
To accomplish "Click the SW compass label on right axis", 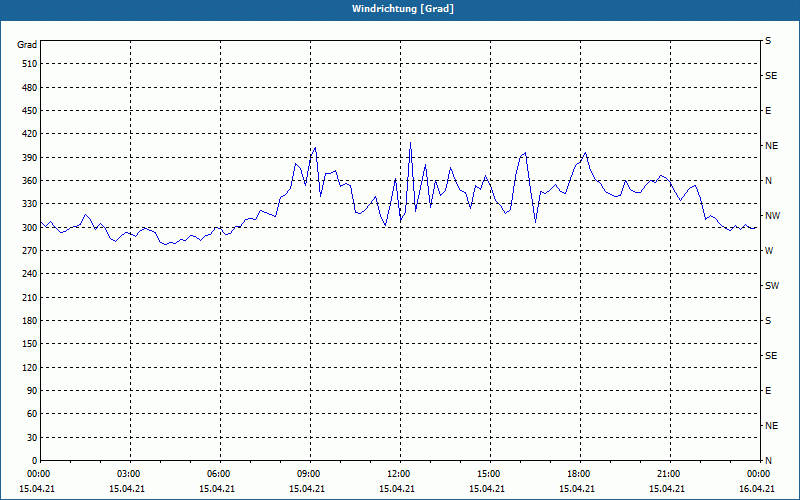I will 772,286.
